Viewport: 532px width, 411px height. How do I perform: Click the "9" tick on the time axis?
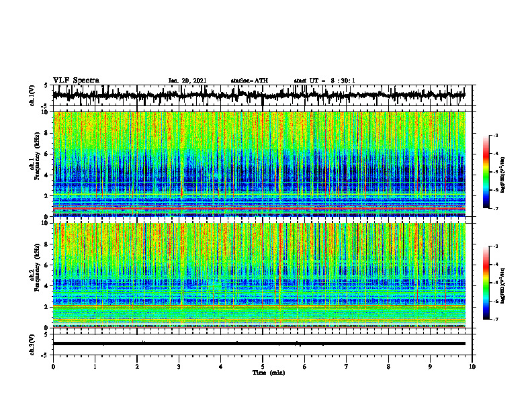click(x=430, y=367)
